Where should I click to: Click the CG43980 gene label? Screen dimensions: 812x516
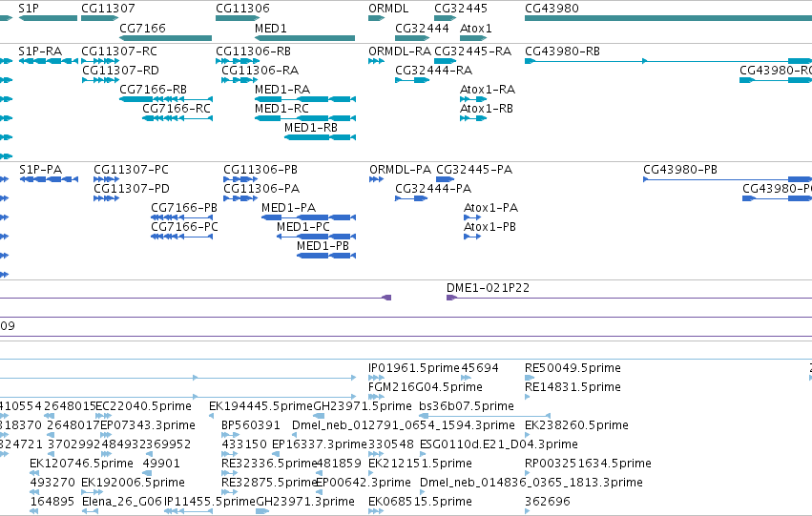(552, 9)
